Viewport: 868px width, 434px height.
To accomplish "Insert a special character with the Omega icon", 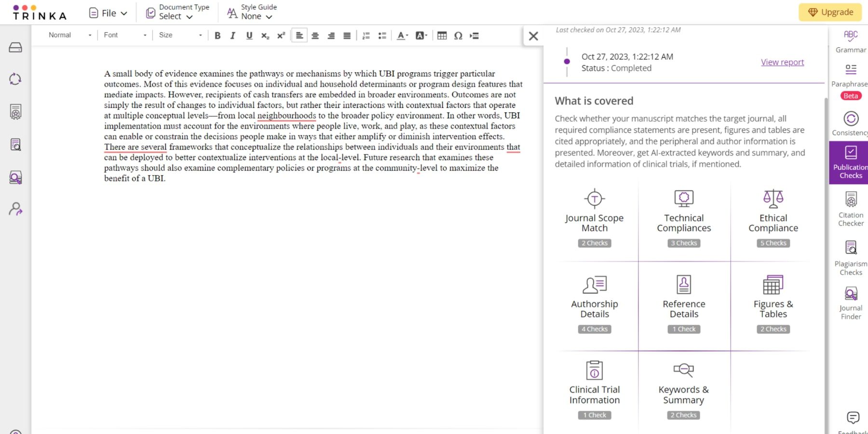I will coord(458,35).
